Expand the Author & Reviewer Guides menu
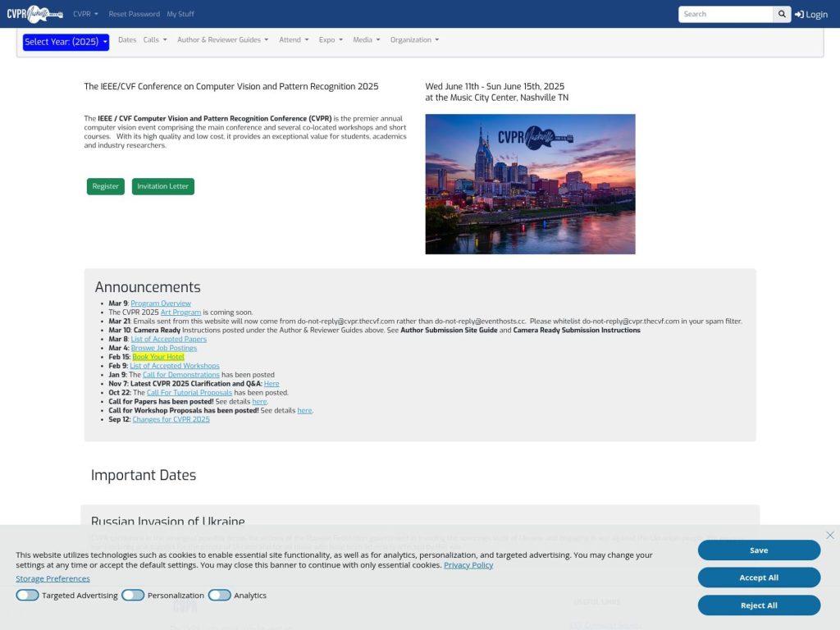 click(x=222, y=39)
